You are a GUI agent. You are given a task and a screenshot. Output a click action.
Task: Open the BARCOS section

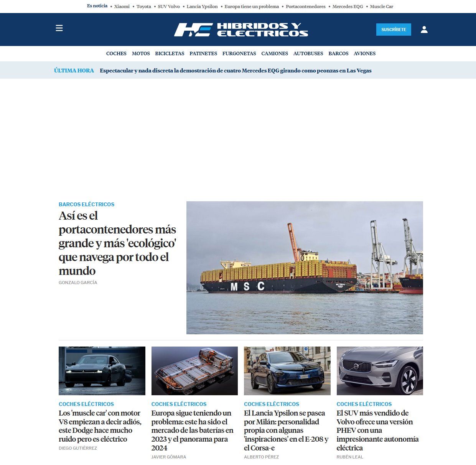click(338, 54)
